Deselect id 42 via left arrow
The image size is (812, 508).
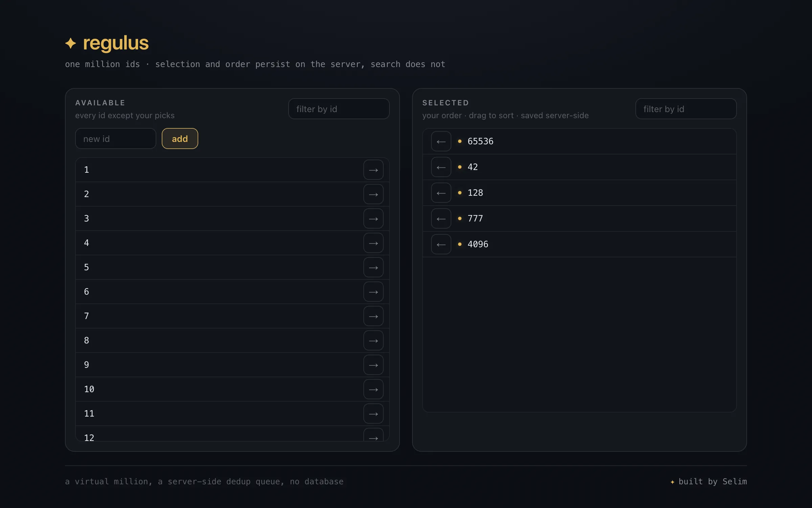[441, 167]
